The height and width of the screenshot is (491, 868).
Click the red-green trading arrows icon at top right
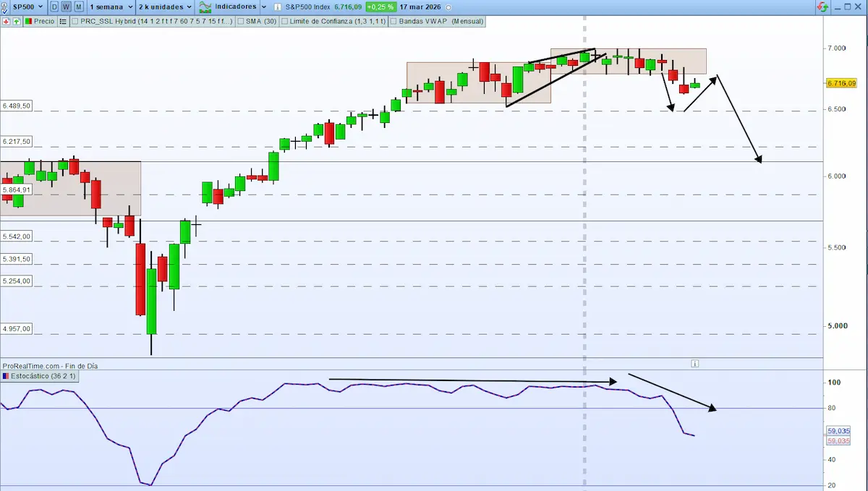click(x=823, y=7)
